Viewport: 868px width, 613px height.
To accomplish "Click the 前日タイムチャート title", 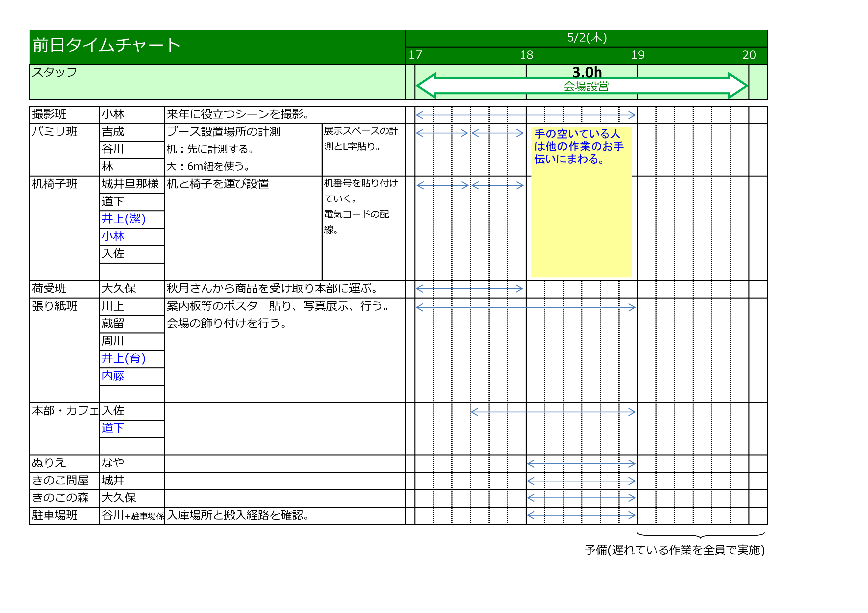I will (106, 45).
